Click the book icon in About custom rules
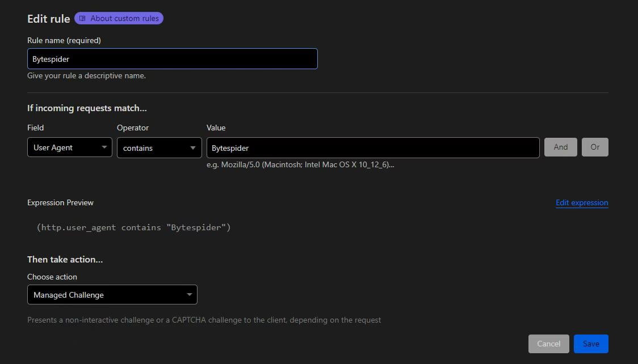Screen dimensions: 638x364 pyautogui.click(x=83, y=18)
